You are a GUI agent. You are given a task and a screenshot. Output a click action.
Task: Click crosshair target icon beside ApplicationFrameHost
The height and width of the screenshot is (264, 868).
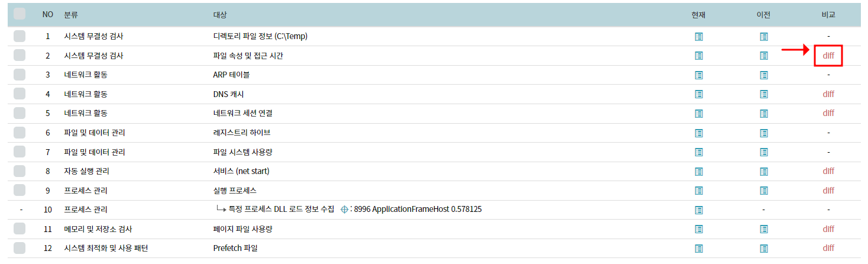tap(345, 210)
